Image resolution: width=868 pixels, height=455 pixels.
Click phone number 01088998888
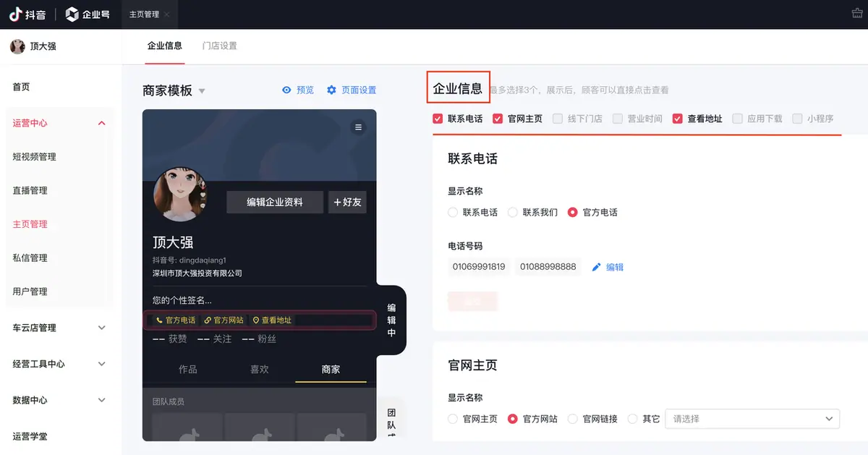pyautogui.click(x=548, y=267)
